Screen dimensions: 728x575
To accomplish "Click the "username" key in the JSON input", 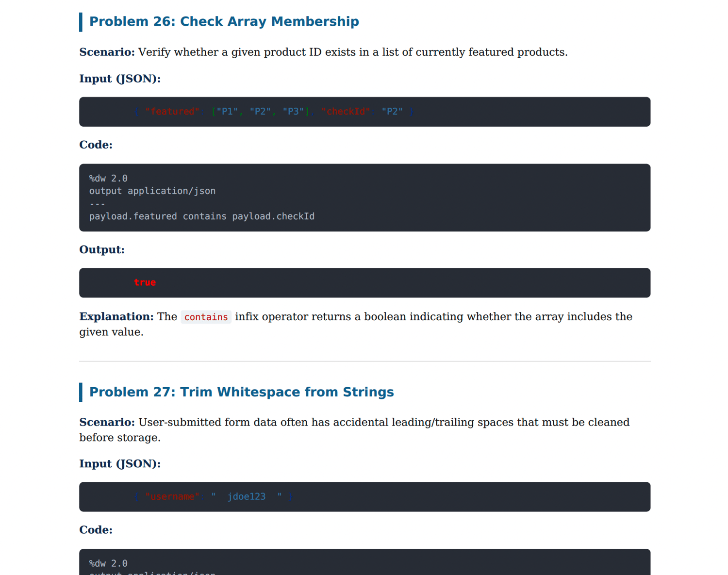I will click(172, 497).
